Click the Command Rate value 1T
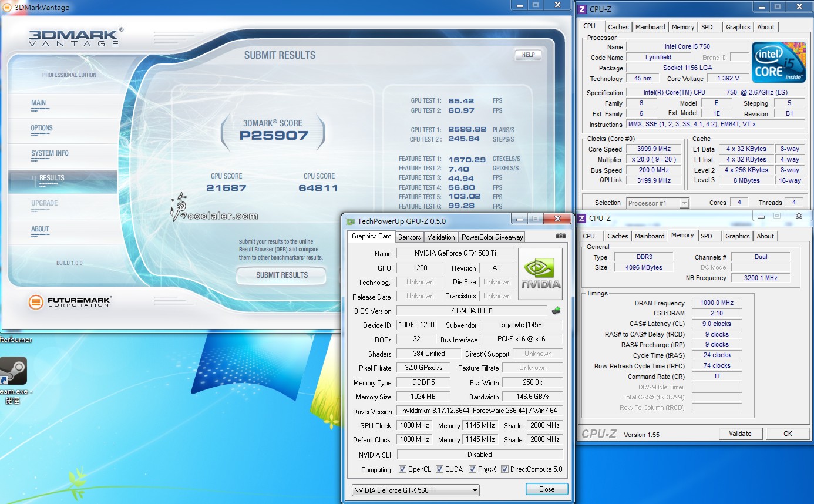This screenshot has height=504, width=814. point(717,376)
